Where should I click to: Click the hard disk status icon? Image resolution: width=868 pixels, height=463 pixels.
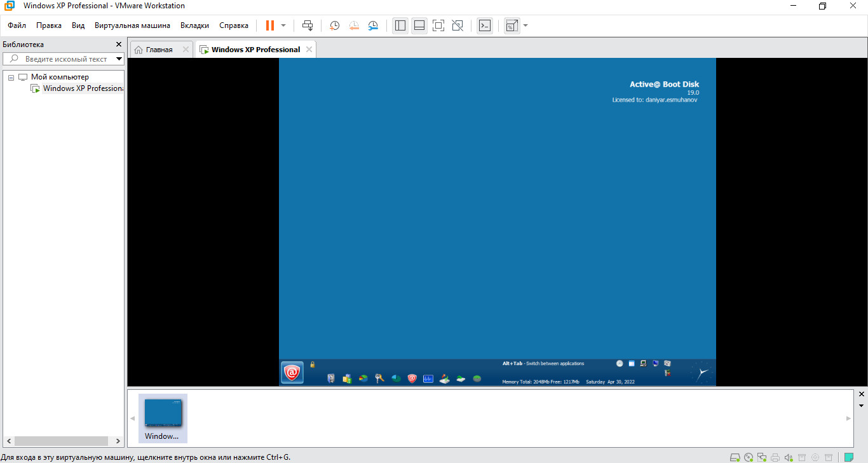735,457
